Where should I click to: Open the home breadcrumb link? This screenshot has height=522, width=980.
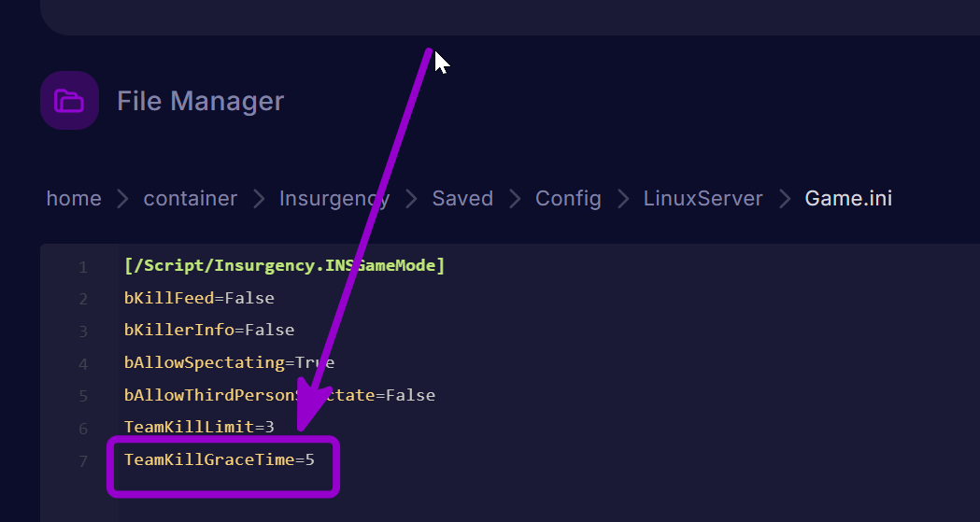(74, 199)
